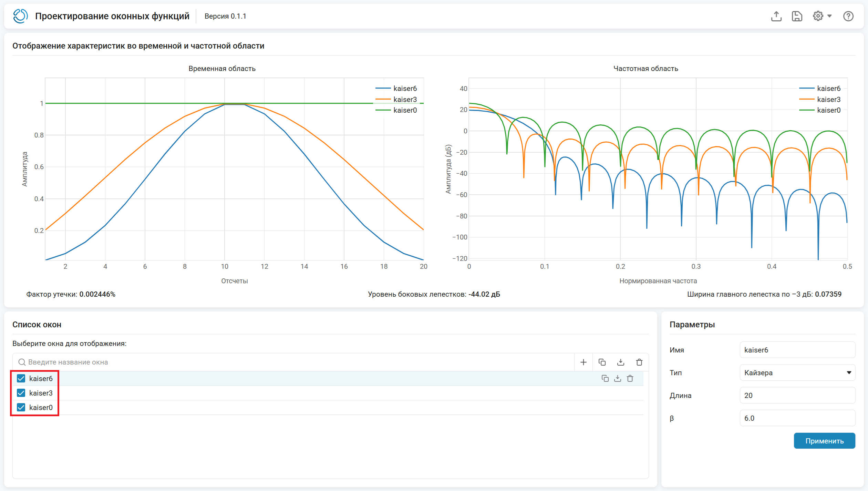This screenshot has height=491, width=868.
Task: Click the main lobe width value 0.07359
Action: (x=828, y=294)
